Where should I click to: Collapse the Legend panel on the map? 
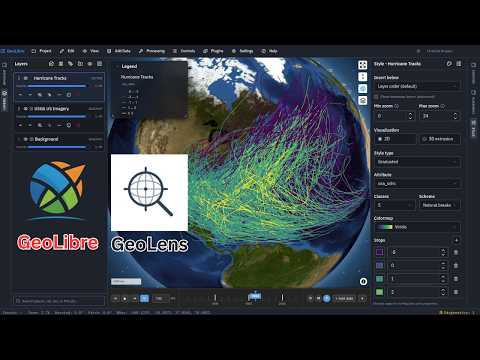117,66
